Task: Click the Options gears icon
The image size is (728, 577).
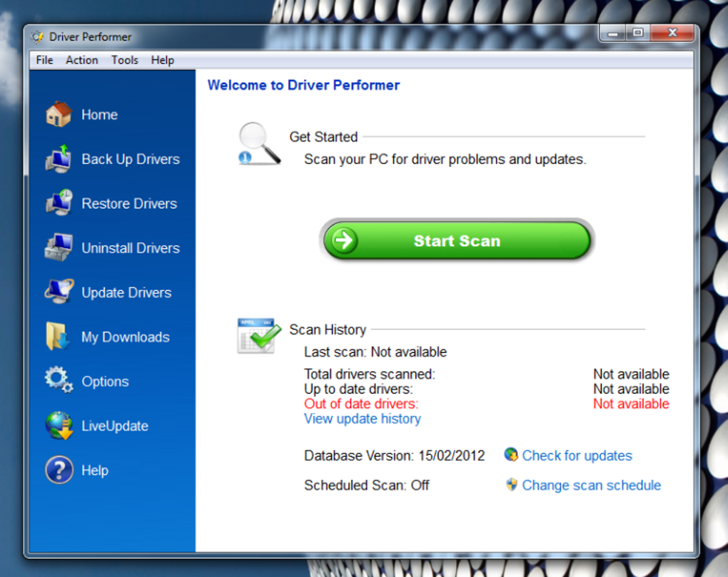Action: coord(59,380)
